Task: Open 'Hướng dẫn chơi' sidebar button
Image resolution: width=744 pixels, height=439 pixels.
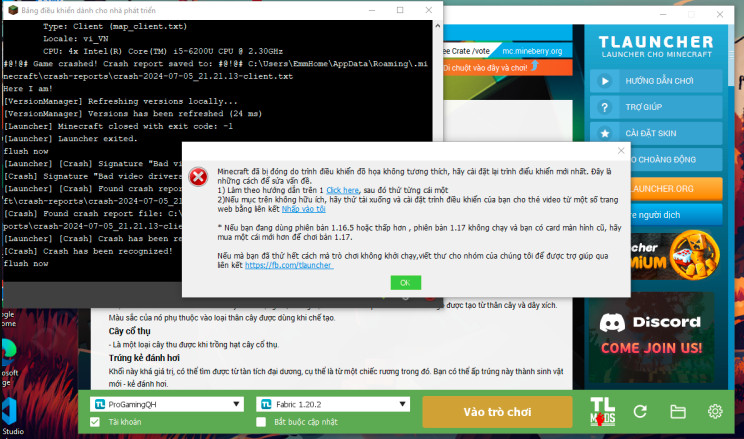Action: (x=656, y=81)
